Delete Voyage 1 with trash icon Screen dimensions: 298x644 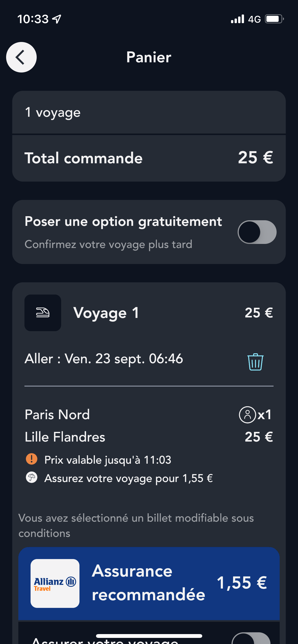pyautogui.click(x=255, y=362)
